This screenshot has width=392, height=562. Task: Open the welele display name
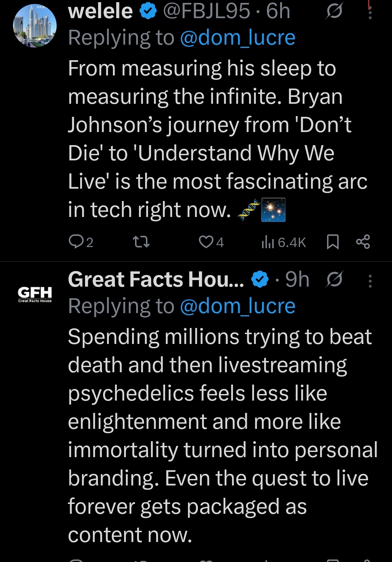pos(101,12)
